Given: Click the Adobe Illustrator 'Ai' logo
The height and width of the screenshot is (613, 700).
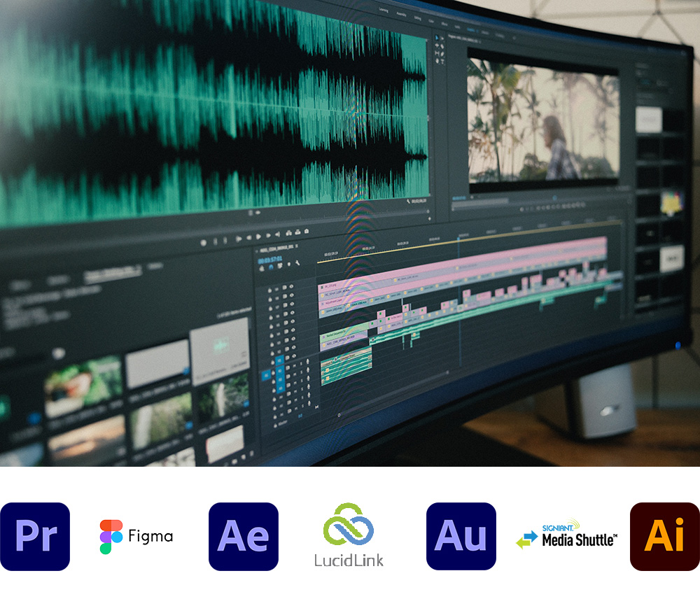Looking at the screenshot, I should 665,536.
